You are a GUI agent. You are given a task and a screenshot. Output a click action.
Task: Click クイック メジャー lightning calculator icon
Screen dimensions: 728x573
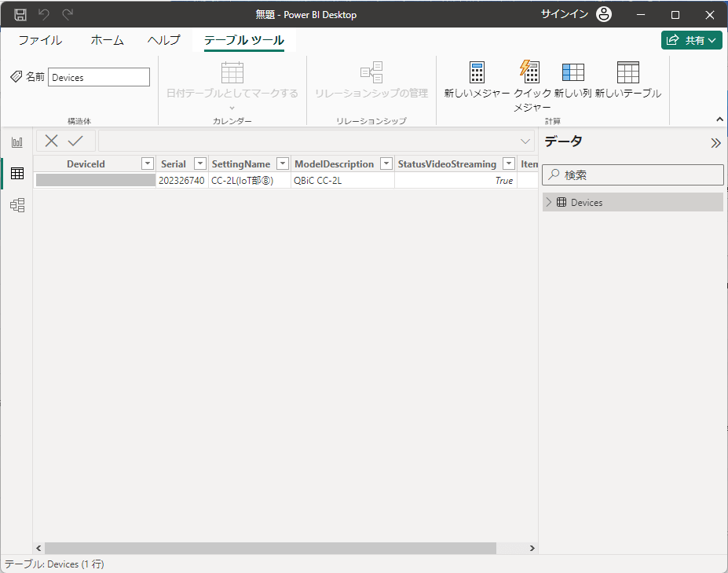[530, 72]
